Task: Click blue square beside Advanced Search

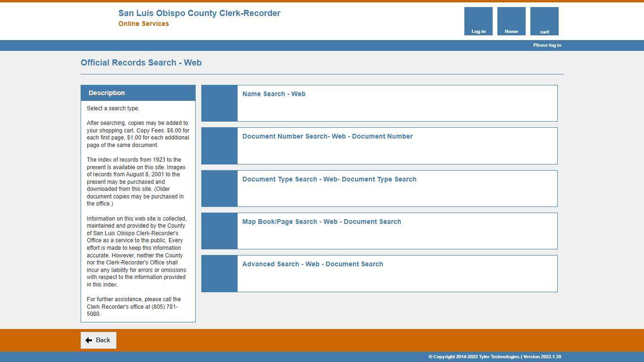Action: tap(219, 273)
